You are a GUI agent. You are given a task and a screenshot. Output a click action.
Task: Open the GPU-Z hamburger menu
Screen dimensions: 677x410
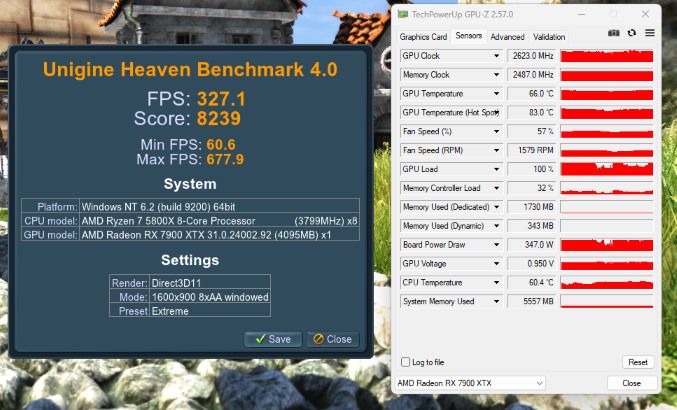tap(650, 33)
